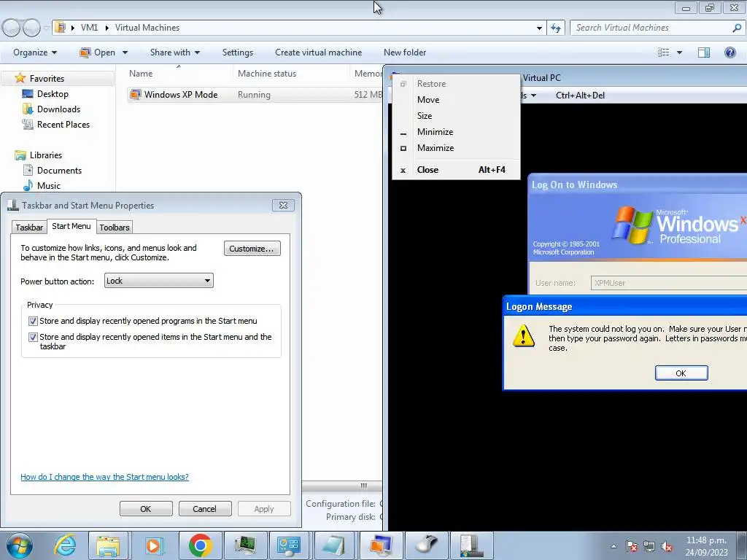Click OK in Taskbar Properties dialog
Image resolution: width=747 pixels, height=560 pixels.
click(146, 508)
